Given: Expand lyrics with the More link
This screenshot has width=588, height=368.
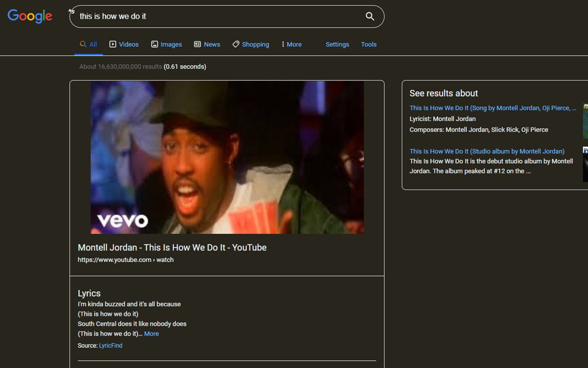Looking at the screenshot, I should [x=151, y=334].
